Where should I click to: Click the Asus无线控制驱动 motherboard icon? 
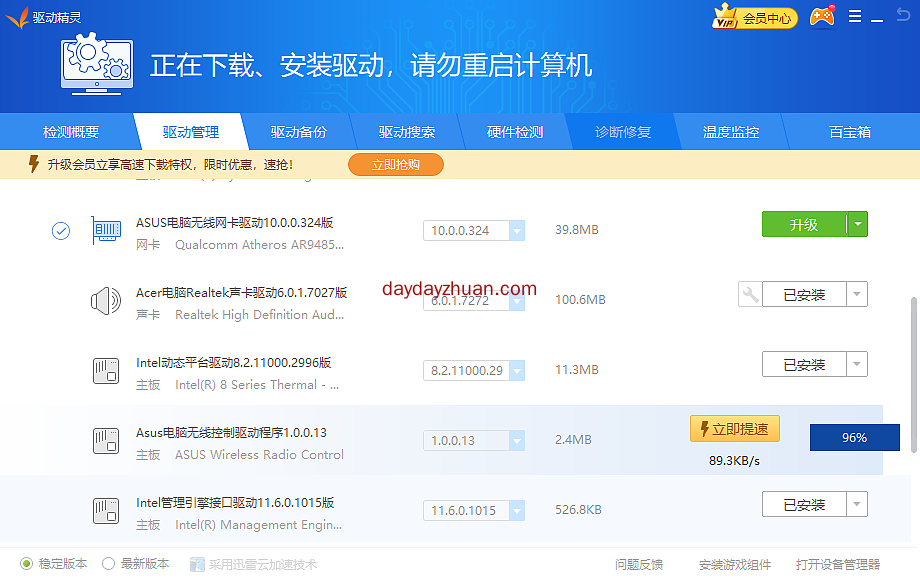(x=106, y=440)
